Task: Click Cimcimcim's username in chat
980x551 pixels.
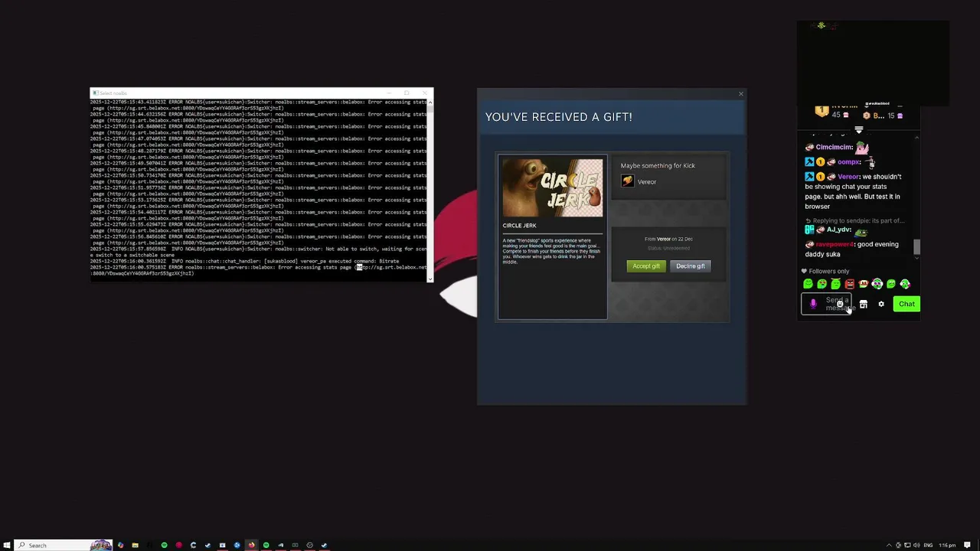Action: (835, 147)
